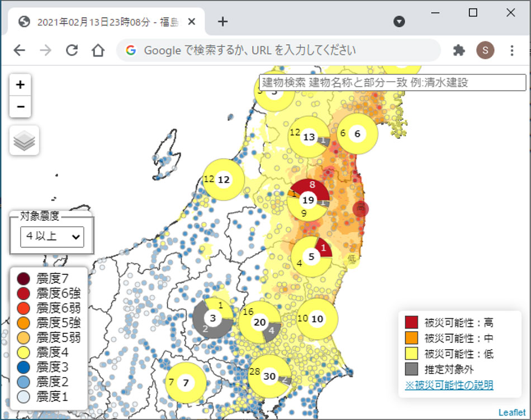Screen dimensions: 531x420
Task: Click the dark circle arrow icon in toolbar
Action: [399, 21]
